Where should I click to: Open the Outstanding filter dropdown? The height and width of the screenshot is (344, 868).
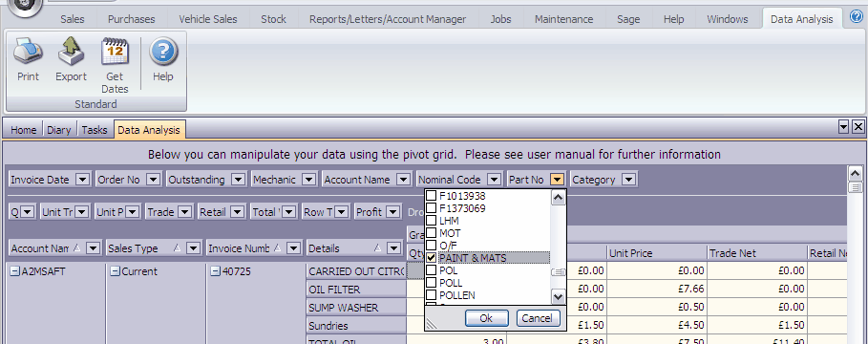pos(239,180)
